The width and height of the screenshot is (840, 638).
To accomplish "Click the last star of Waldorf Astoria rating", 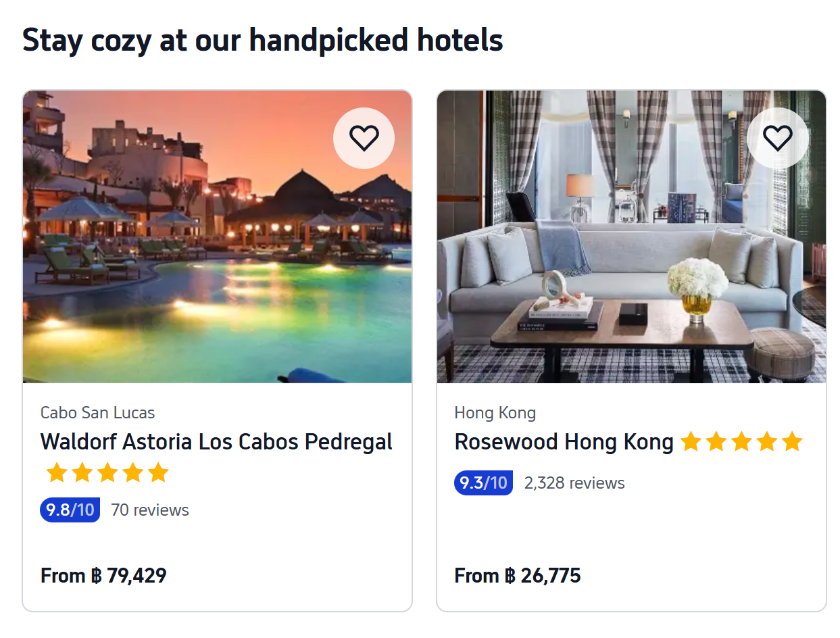I will 158,473.
